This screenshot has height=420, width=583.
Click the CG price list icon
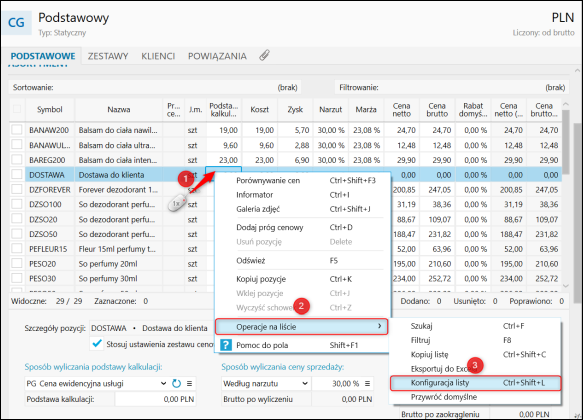[16, 23]
